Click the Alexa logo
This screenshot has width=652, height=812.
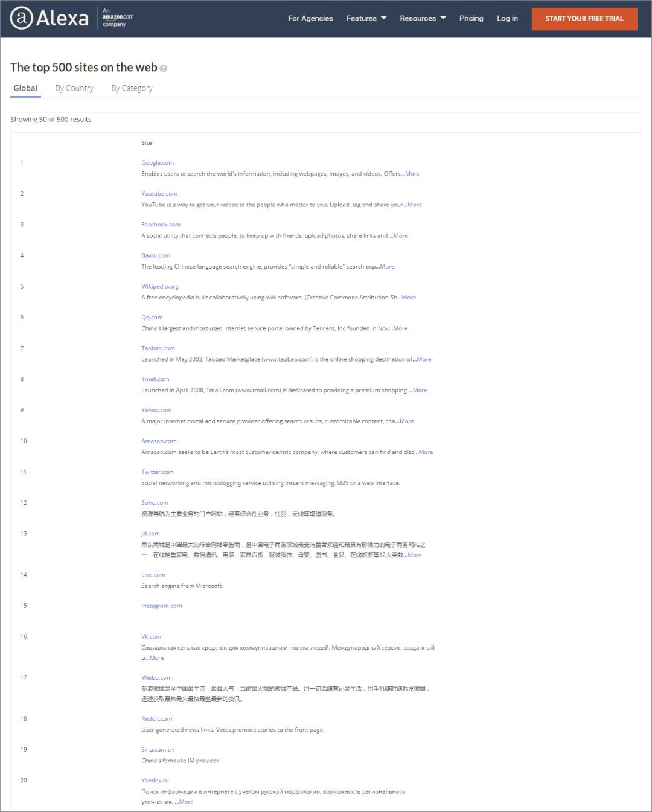(x=50, y=18)
